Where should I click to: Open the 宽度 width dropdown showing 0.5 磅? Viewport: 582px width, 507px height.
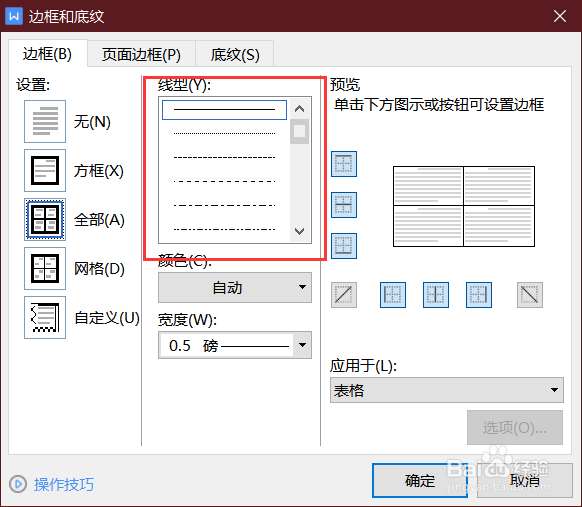235,345
